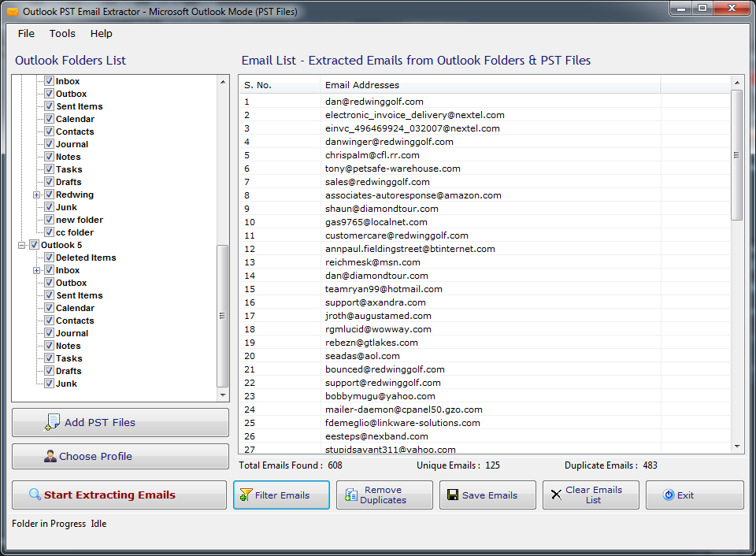Select electronic_invoice_delivery@nextel.com row

[484, 115]
